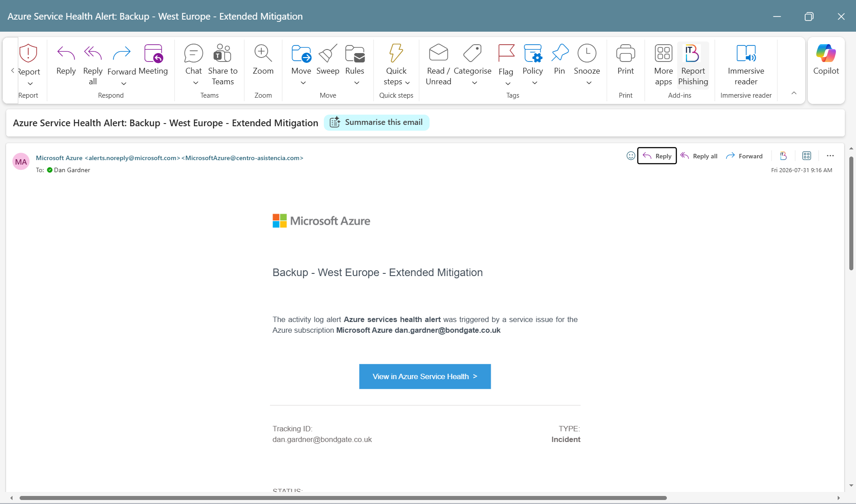Viewport: 856px width, 504px height.
Task: Open Meeting reply option
Action: point(153,60)
